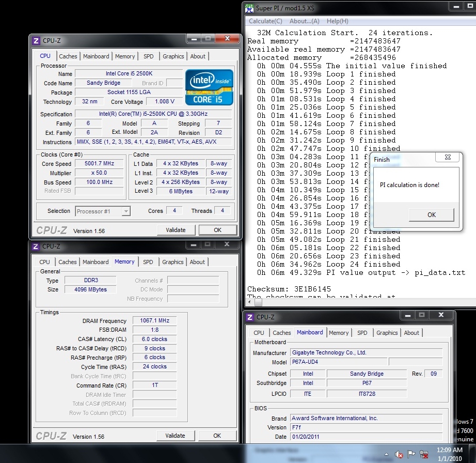Click the BIOS Date field 01/20/2011

[367, 437]
